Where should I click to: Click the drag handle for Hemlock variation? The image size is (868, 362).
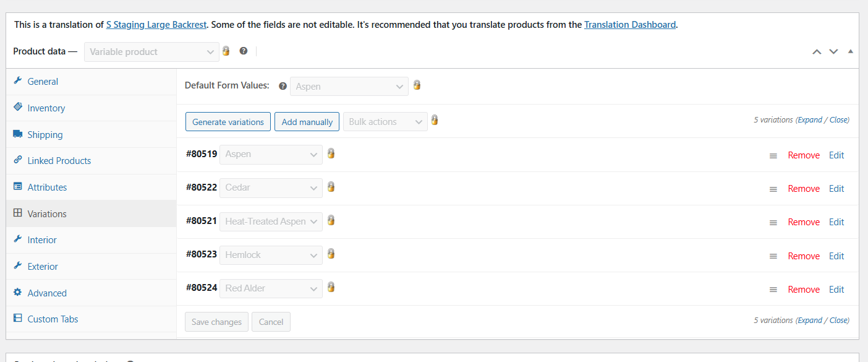pyautogui.click(x=773, y=256)
